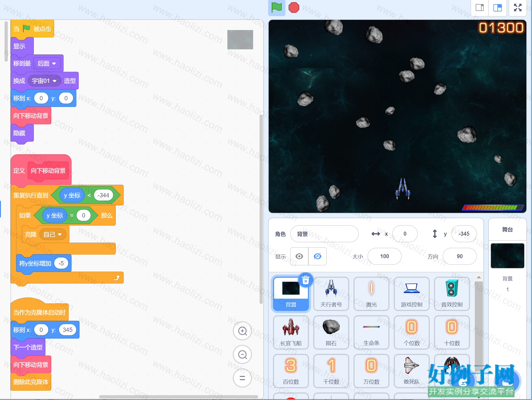532x400 pixels.
Task: Select the 百位数 digit sprite
Action: [291, 371]
